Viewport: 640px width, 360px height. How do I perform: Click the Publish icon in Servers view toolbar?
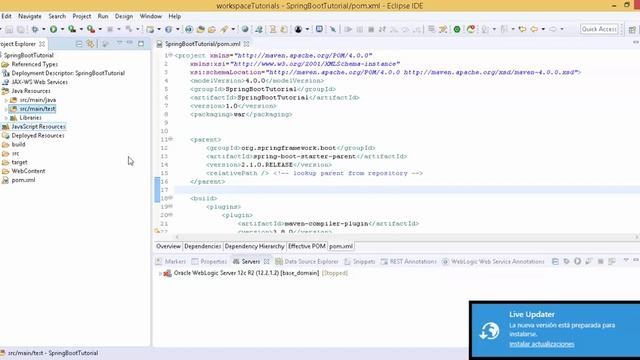coord(611,261)
